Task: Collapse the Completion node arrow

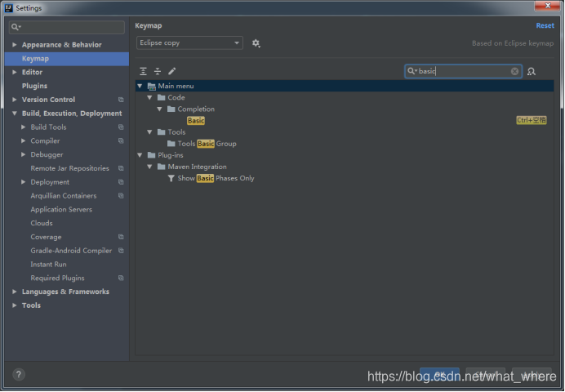Action: 159,109
